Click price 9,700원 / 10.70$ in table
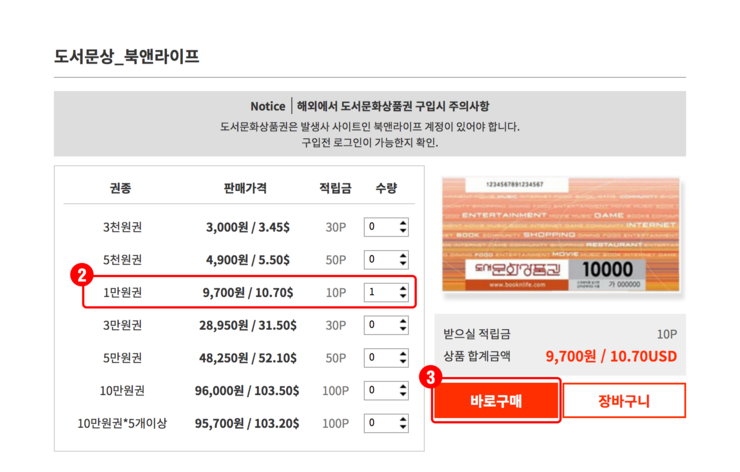Screen dimensions: 740x472 click(x=248, y=293)
